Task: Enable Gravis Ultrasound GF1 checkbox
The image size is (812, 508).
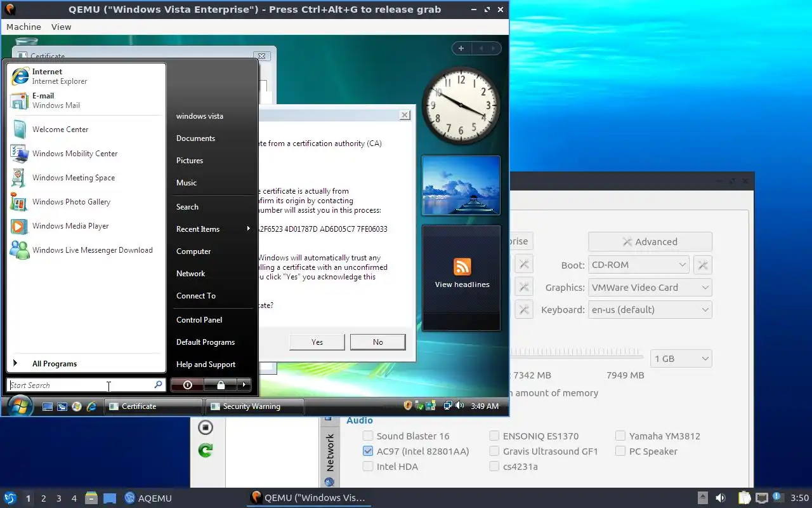Action: 494,451
